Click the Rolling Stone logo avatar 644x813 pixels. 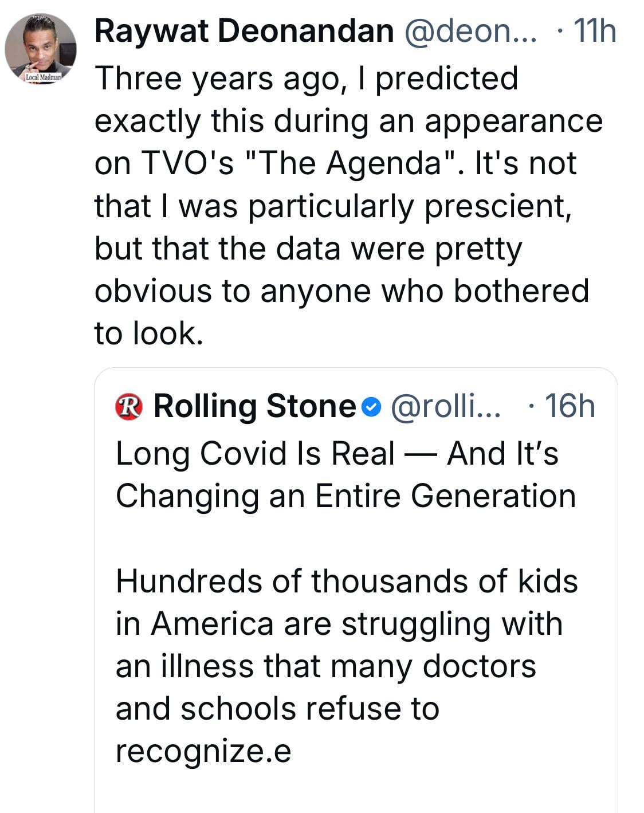coord(128,407)
